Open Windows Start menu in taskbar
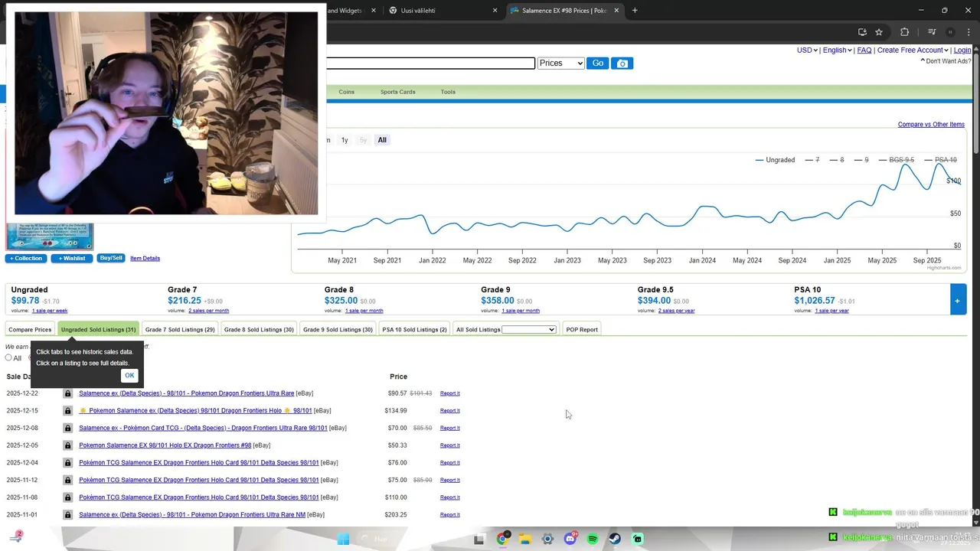Screen dimensions: 980x551 [x=343, y=539]
